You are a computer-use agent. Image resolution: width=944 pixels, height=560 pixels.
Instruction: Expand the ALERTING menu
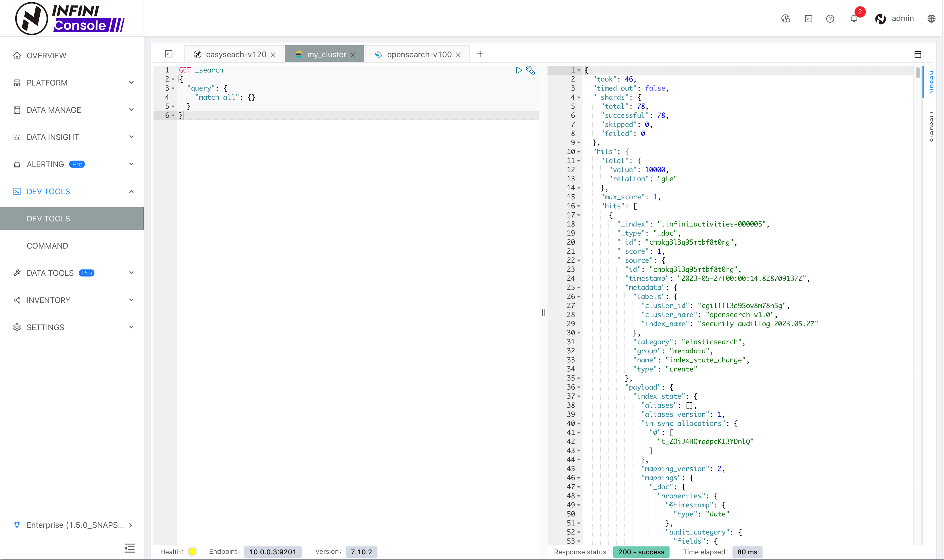[72, 164]
